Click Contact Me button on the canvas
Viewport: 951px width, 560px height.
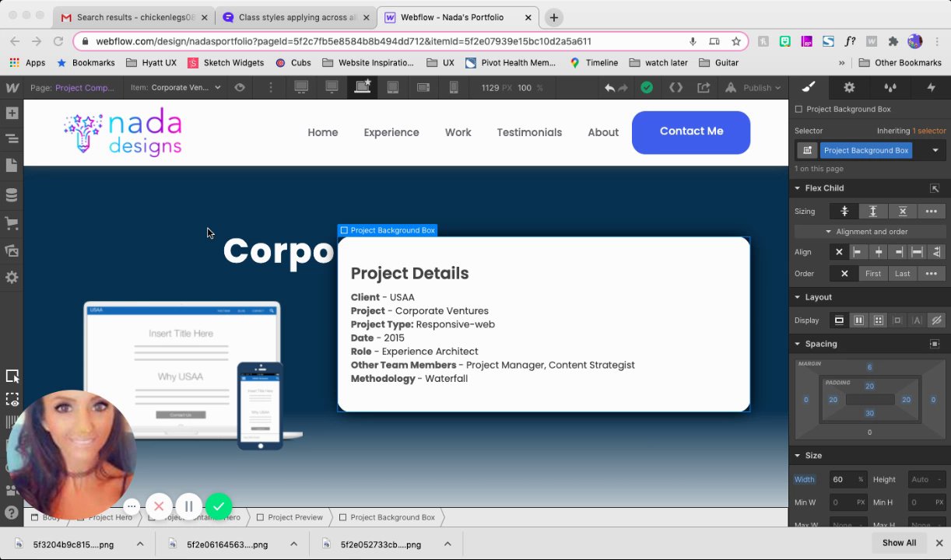[x=691, y=132]
